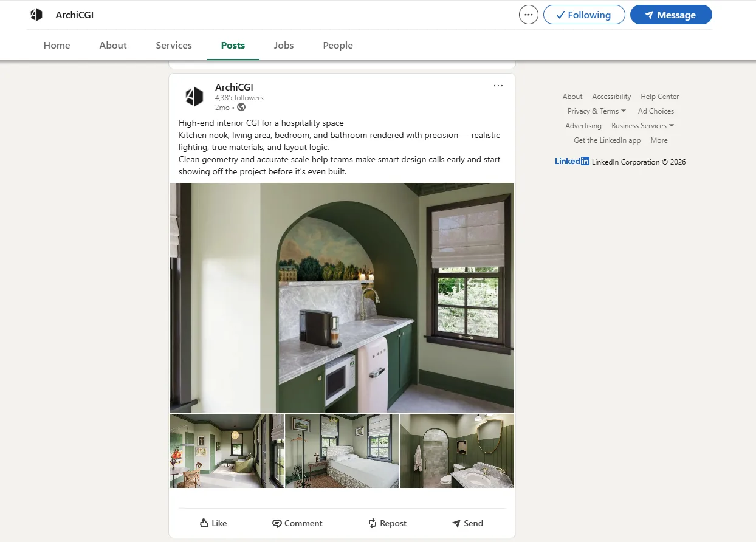Click the ellipsis next to Following button
Screen dimensions: 756x542
(528, 15)
